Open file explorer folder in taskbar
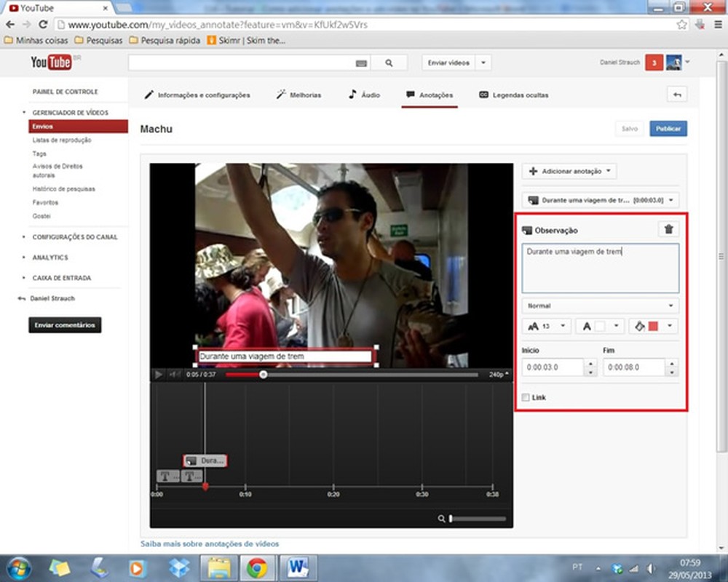Image resolution: width=728 pixels, height=582 pixels. click(x=218, y=568)
